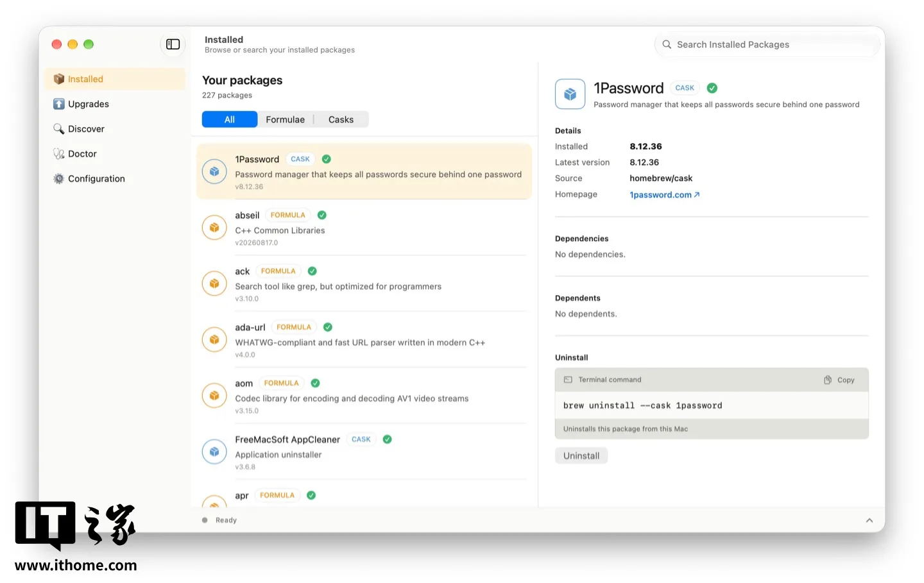Click the Installed box icon in sidebar

tap(59, 79)
